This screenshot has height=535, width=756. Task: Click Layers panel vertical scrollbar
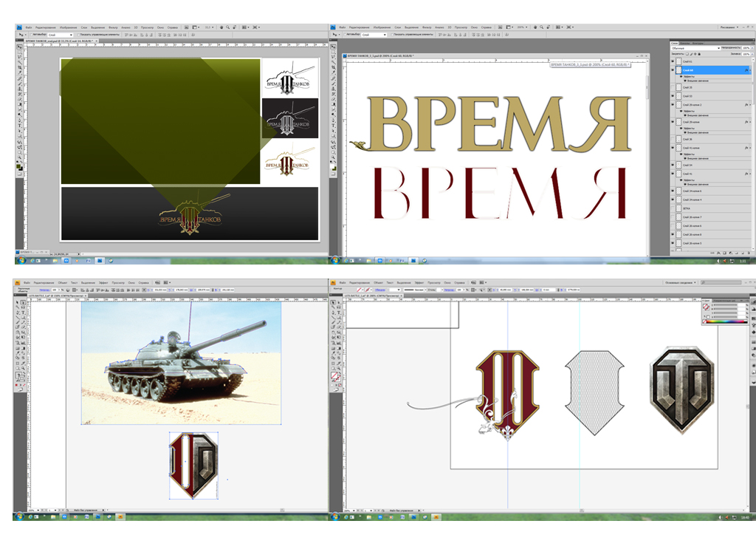coord(753,154)
